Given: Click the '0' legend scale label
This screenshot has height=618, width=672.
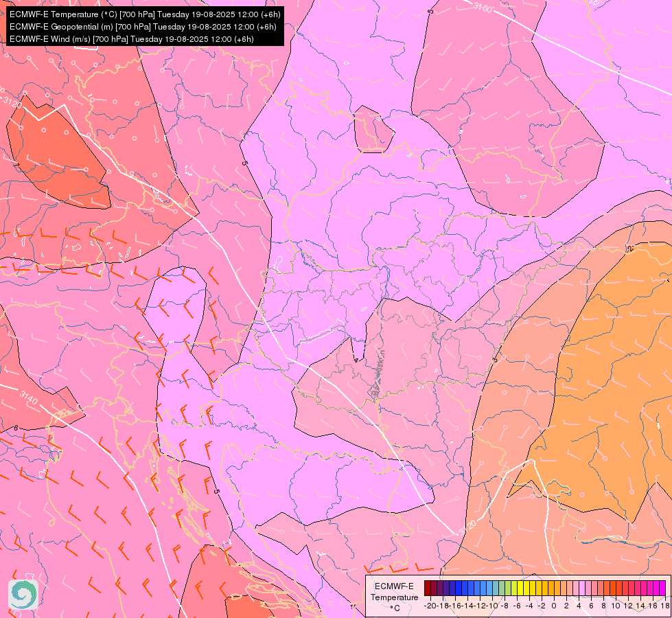Looking at the screenshot, I should [554, 606].
